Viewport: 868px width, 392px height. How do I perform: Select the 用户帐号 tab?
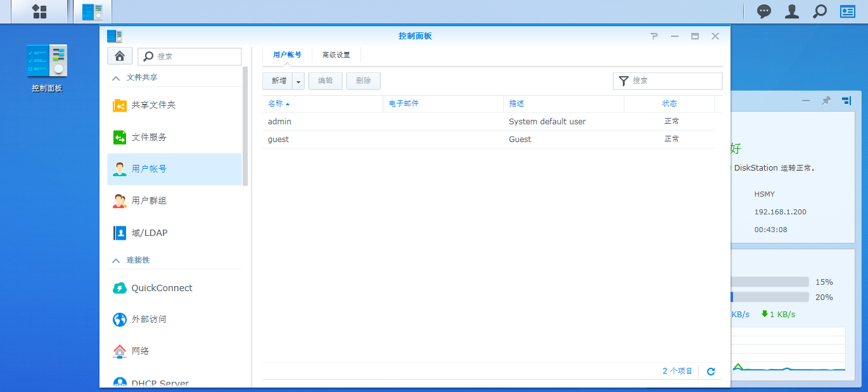tap(287, 55)
